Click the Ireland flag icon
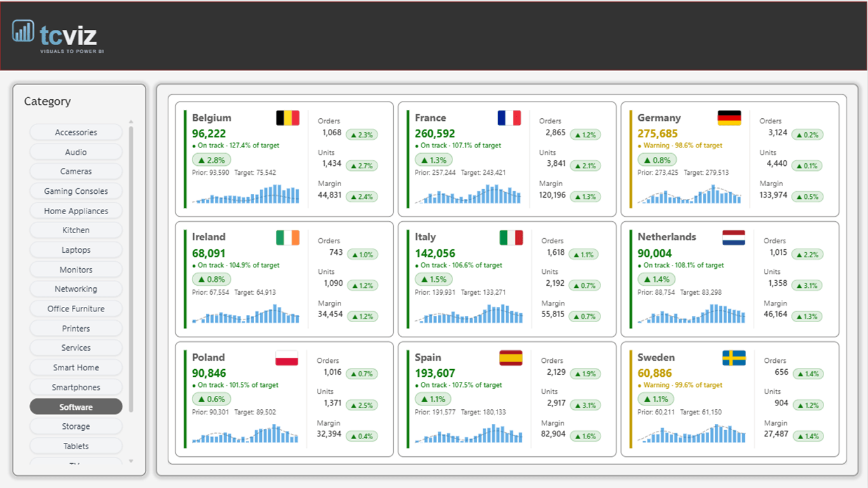 click(288, 238)
